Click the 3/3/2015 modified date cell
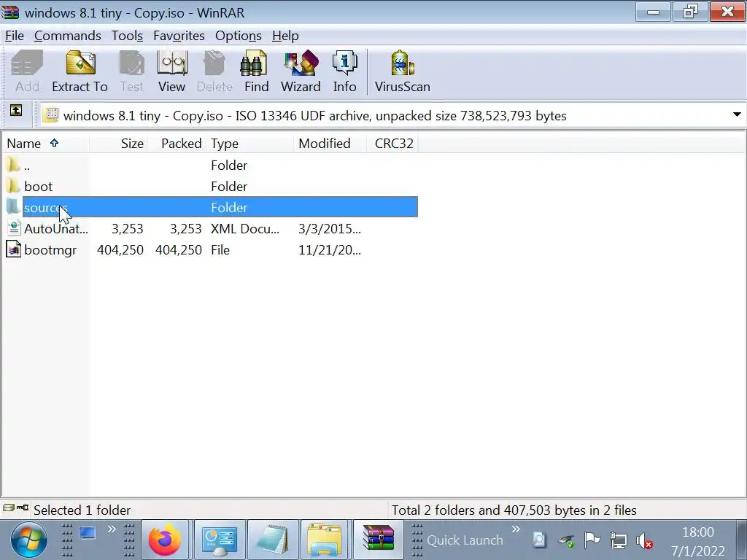This screenshot has height=560, width=747. click(x=330, y=228)
